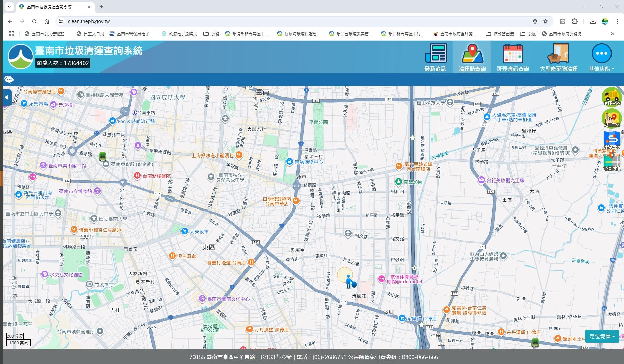The width and height of the screenshot is (624, 364).
Task: Click the green garbage truck marker near 青年路
Action: [103, 157]
